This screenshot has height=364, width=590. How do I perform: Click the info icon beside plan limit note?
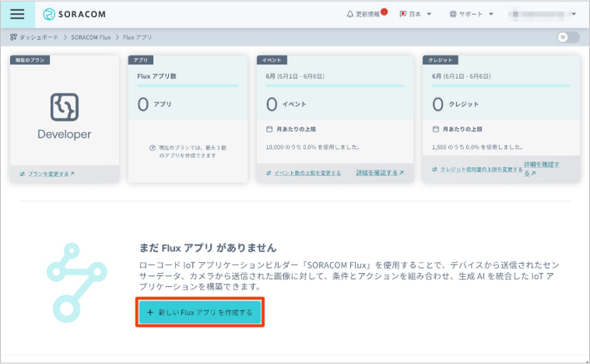(153, 148)
